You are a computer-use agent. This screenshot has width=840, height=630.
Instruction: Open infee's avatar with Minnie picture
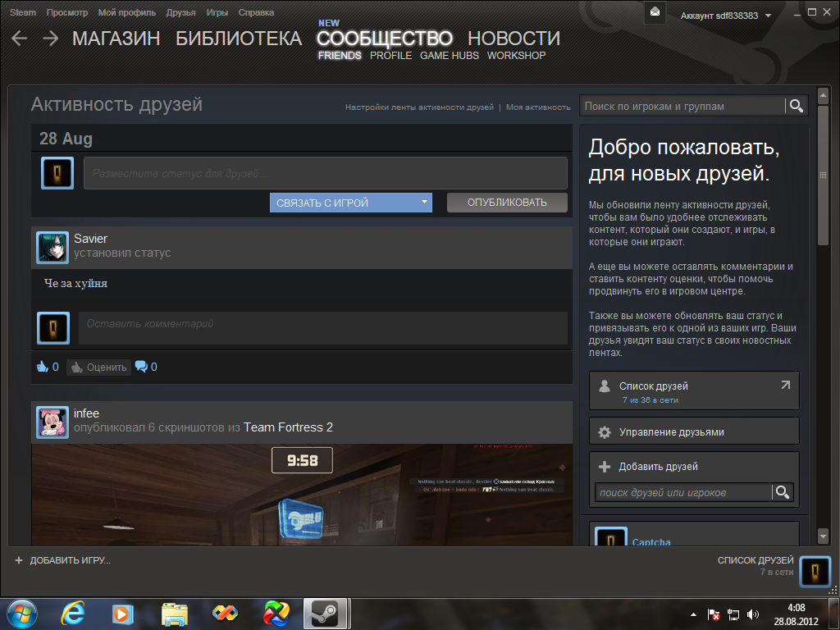(x=52, y=422)
